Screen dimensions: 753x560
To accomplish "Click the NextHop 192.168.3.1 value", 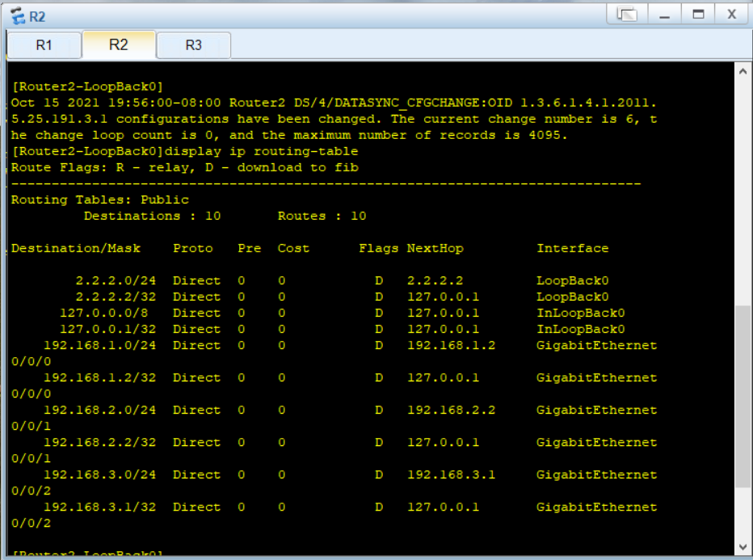I will [x=452, y=475].
